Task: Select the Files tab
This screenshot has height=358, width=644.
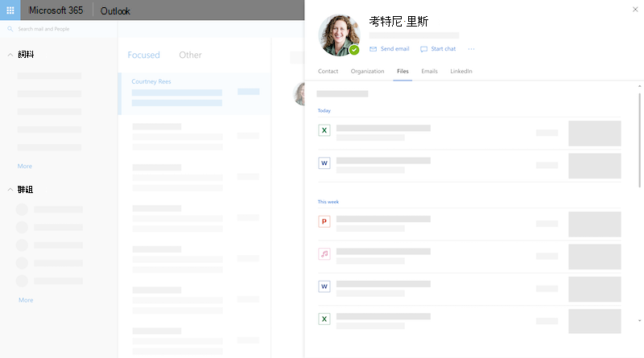Action: pyautogui.click(x=402, y=71)
